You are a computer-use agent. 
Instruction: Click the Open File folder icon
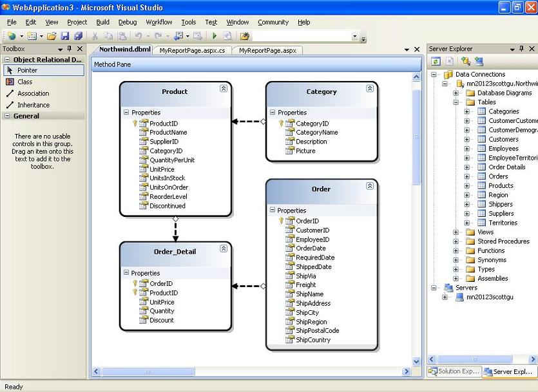click(x=52, y=36)
